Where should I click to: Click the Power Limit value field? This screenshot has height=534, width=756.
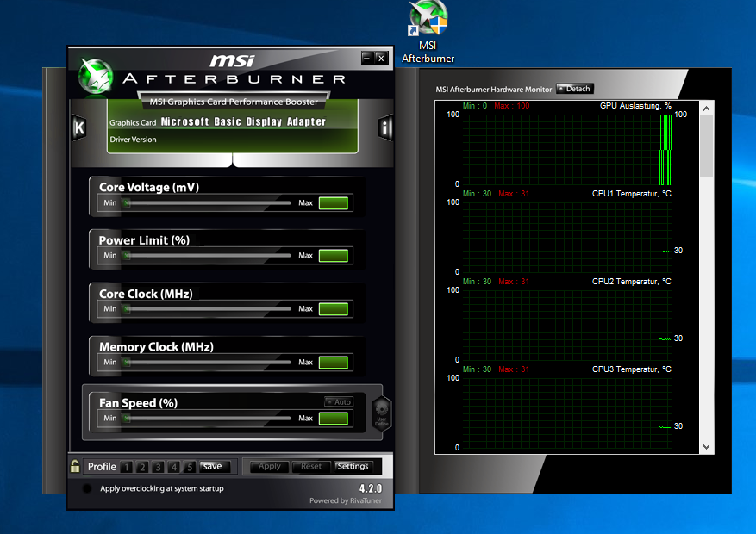click(334, 255)
